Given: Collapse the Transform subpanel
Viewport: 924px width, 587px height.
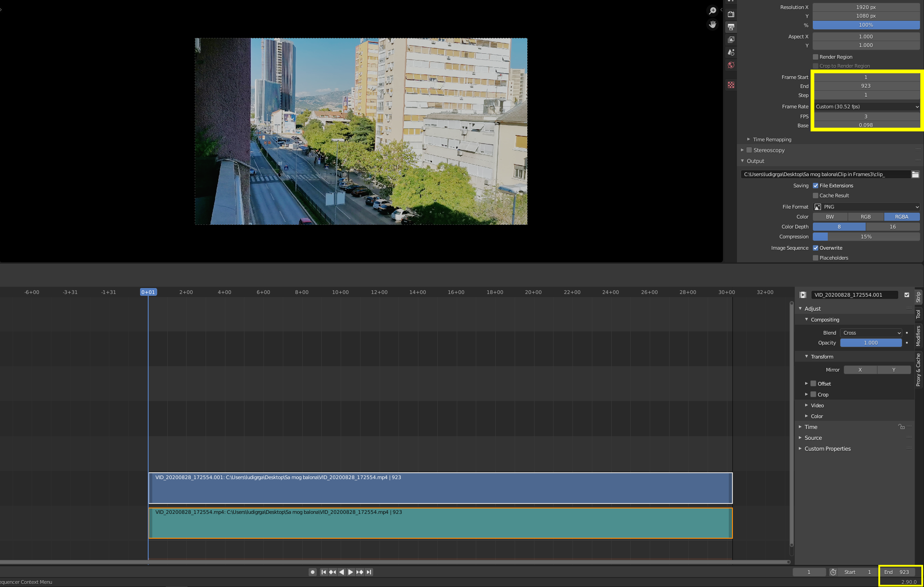Looking at the screenshot, I should coord(807,356).
